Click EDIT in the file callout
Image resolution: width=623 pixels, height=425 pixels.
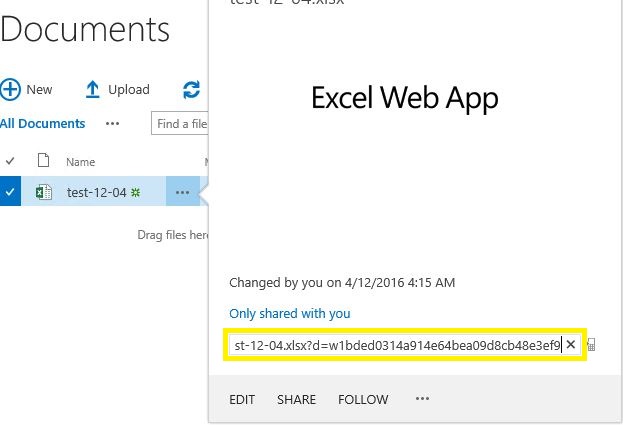pyautogui.click(x=242, y=400)
